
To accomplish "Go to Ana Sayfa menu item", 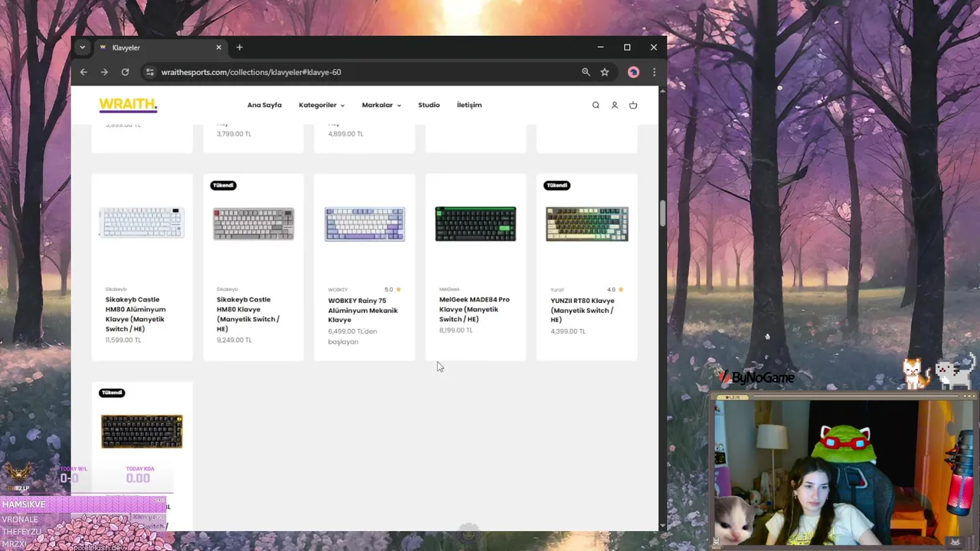I will (x=264, y=105).
